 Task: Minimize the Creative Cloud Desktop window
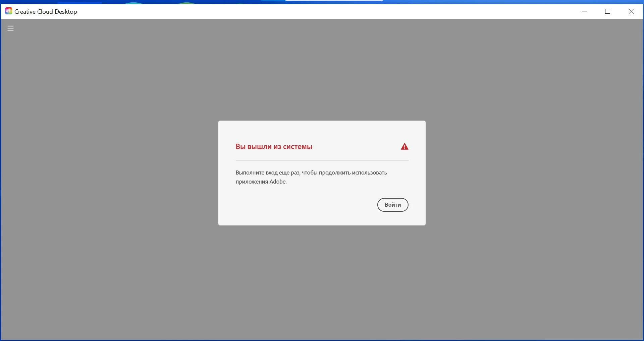(x=585, y=11)
